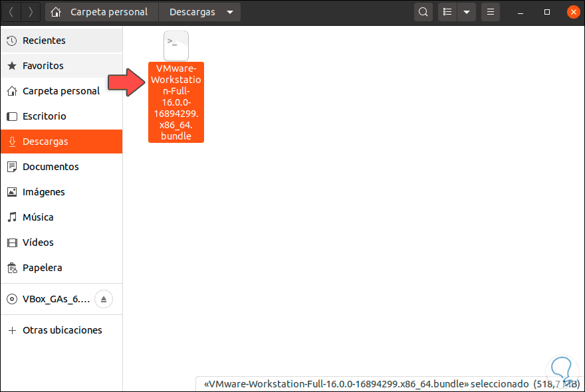Screen dimensions: 585x392
Task: Select Descargas in sidebar
Action: click(62, 142)
